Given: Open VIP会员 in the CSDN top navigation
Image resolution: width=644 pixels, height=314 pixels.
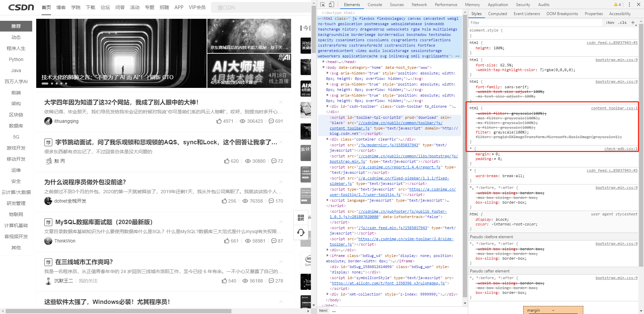Looking at the screenshot, I should tap(197, 7).
